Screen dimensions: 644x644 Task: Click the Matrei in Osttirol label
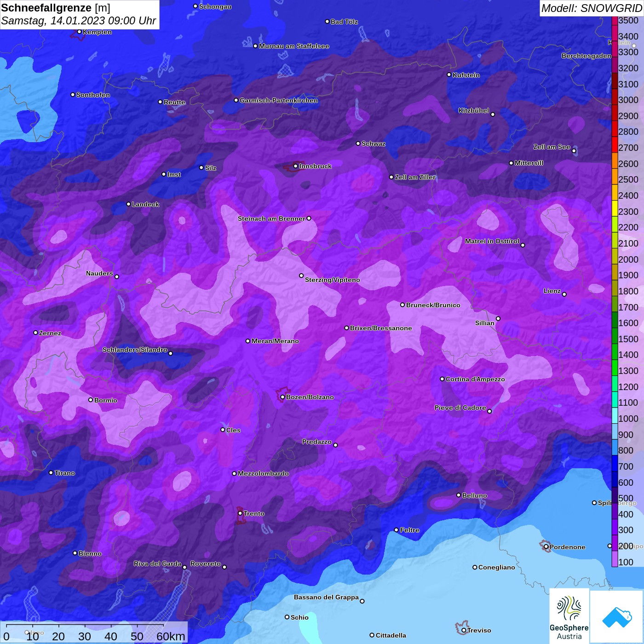coord(492,241)
